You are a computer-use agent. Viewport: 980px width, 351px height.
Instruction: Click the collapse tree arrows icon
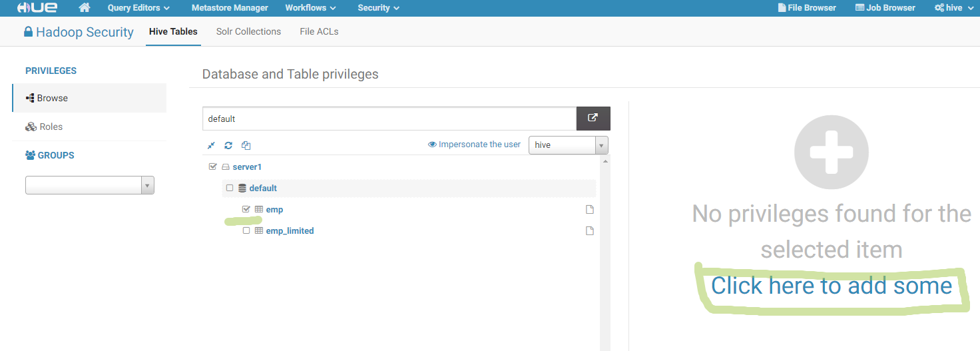[x=211, y=145]
